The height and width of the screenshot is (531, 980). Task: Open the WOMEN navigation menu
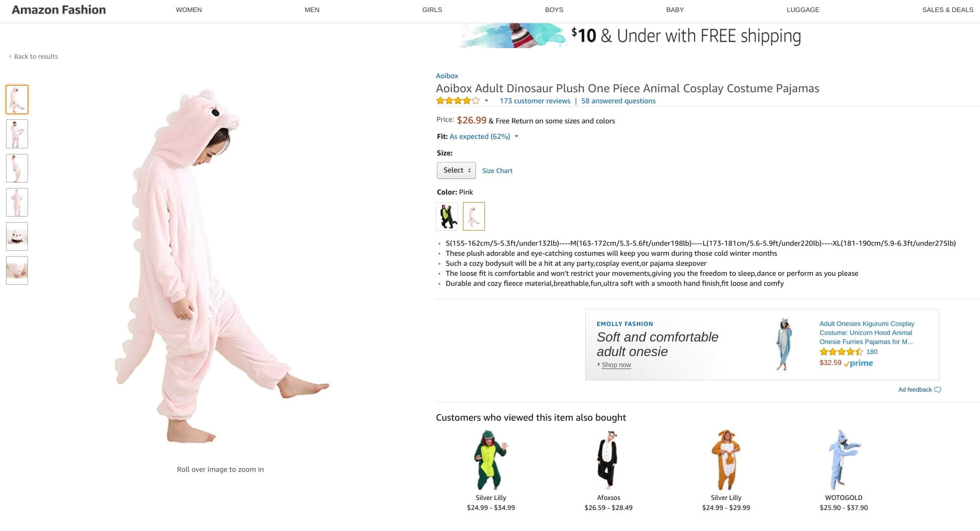tap(189, 10)
